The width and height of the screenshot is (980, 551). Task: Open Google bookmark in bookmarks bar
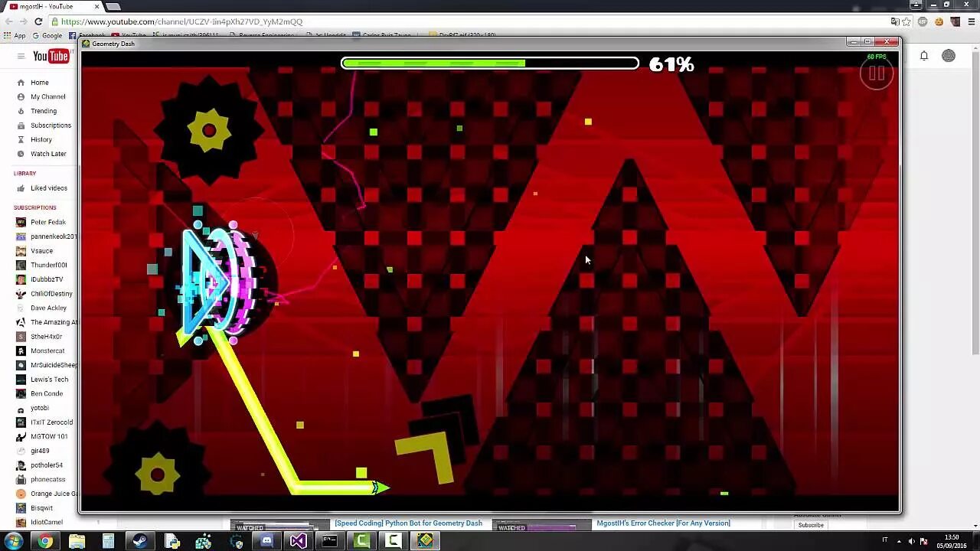[47, 35]
